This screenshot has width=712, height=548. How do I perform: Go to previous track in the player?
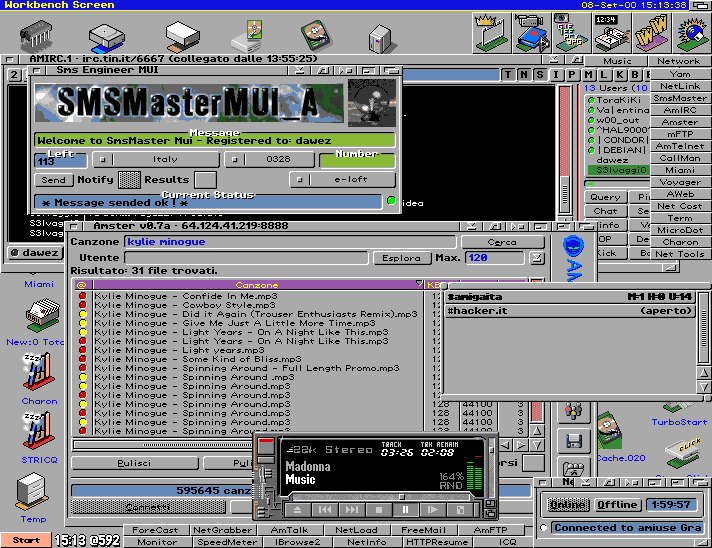325,510
